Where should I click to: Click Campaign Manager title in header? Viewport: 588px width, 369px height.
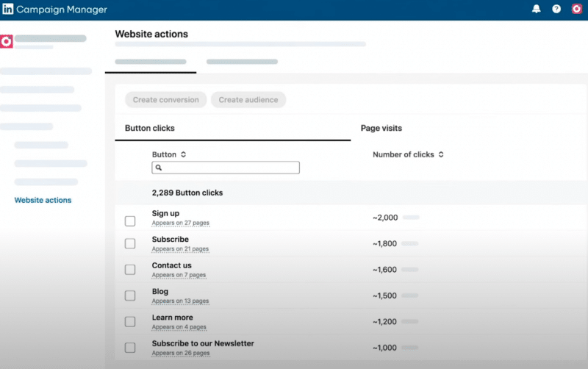coord(62,10)
